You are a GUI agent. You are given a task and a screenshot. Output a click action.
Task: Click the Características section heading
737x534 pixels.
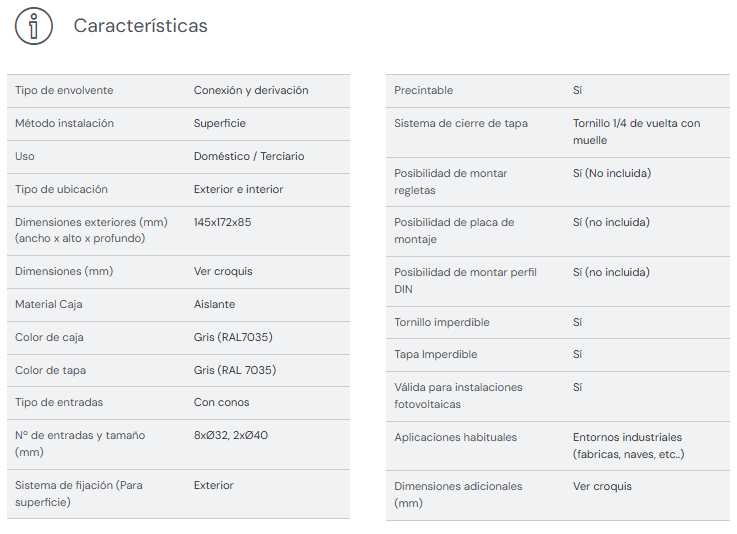140,26
